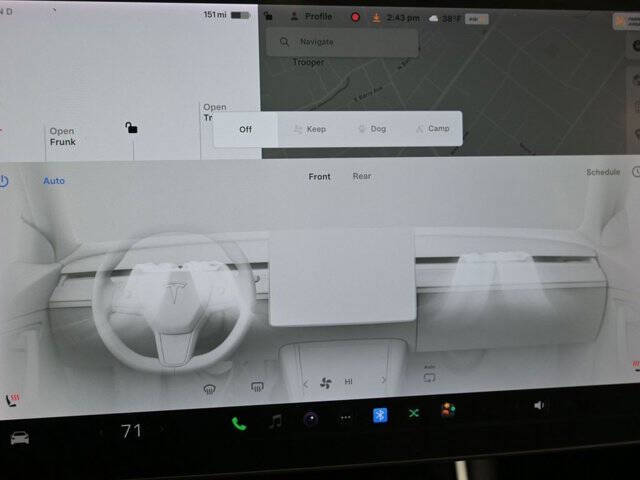Tap the red dashcam recording icon
Viewport: 640px width, 480px height.
(x=356, y=17)
